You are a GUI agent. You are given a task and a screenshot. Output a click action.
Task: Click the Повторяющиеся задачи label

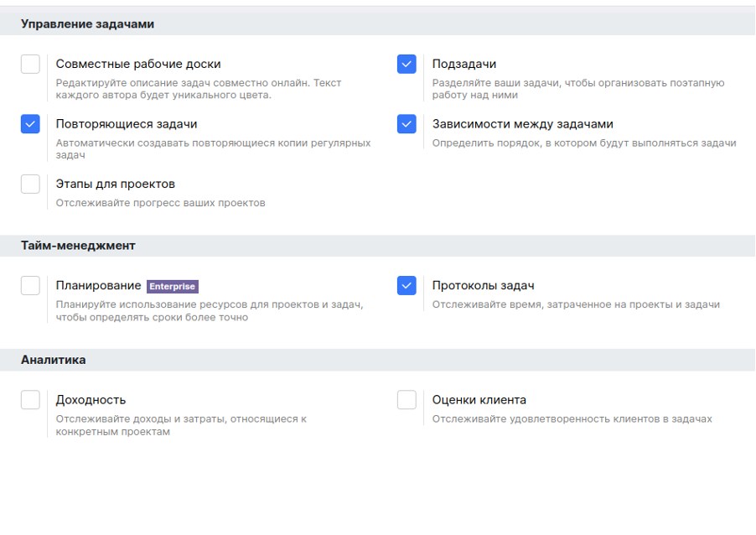[127, 124]
